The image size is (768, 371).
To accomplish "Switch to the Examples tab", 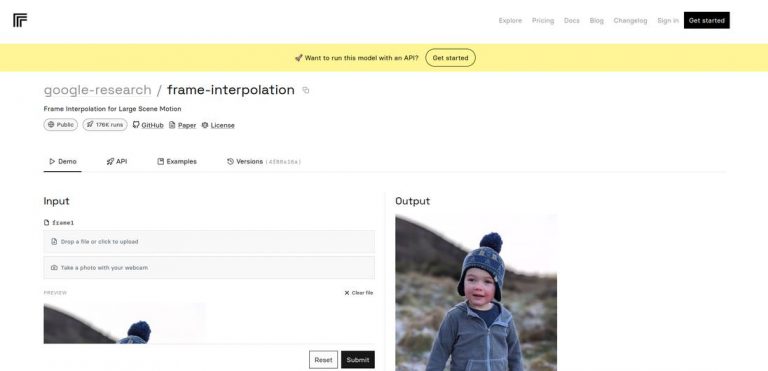I will [x=177, y=162].
